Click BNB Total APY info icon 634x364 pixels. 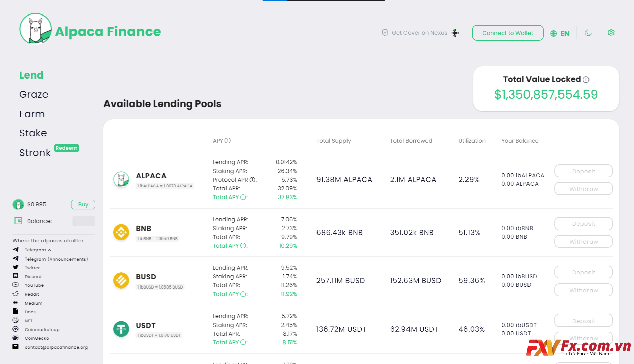(243, 246)
